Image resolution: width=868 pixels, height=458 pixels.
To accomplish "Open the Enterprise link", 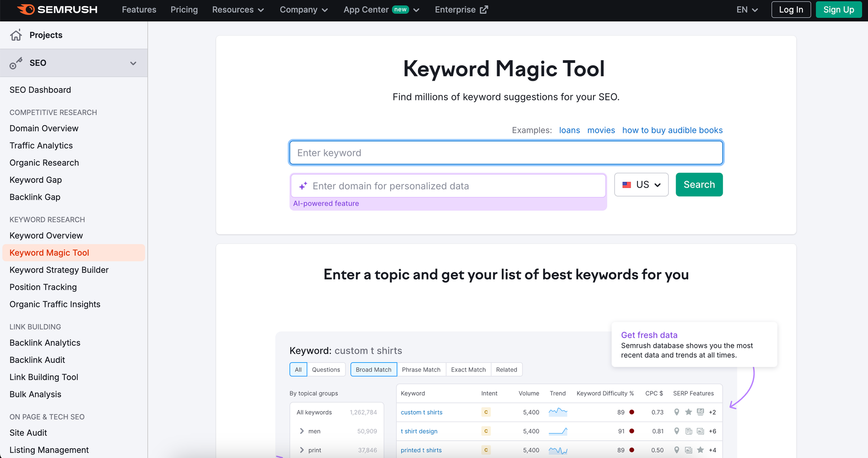I will coord(461,10).
